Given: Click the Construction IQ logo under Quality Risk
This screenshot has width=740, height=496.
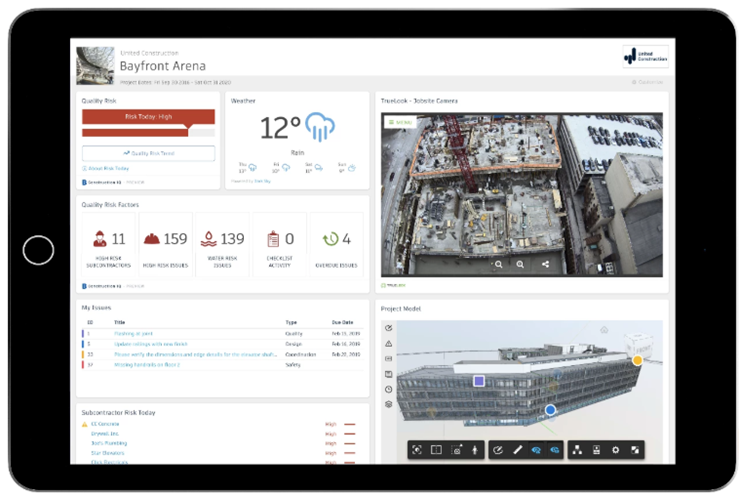Looking at the screenshot, I should pyautogui.click(x=102, y=182).
